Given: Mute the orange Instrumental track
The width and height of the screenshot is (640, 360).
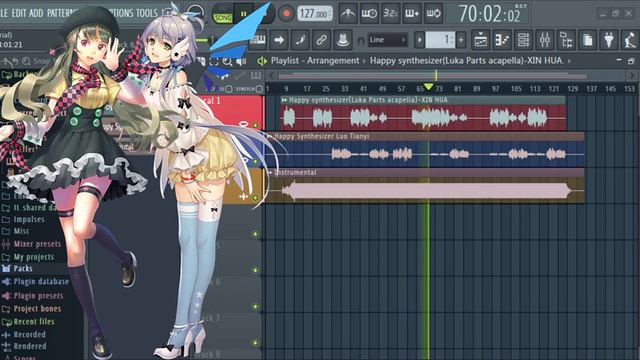Looking at the screenshot, I should pos(255,198).
